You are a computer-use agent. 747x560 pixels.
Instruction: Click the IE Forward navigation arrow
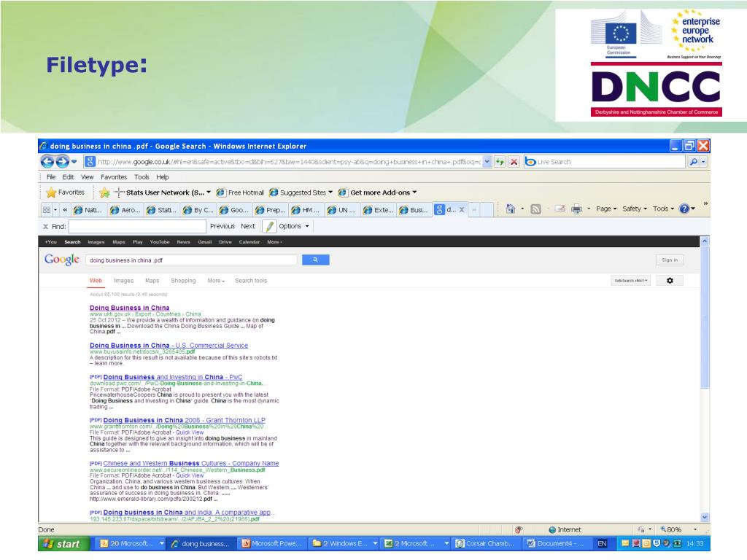coord(63,162)
